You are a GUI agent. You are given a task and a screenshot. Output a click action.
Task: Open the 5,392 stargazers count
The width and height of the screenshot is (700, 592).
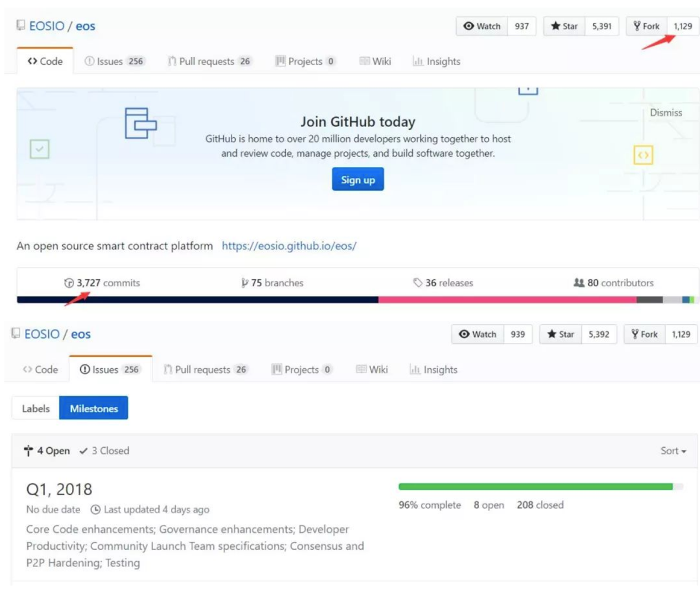point(598,334)
